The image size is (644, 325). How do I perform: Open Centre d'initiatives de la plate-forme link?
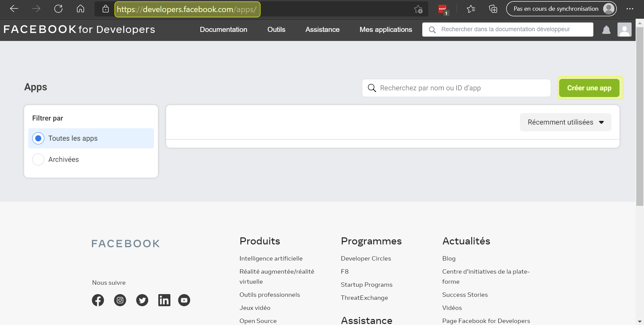[486, 277]
